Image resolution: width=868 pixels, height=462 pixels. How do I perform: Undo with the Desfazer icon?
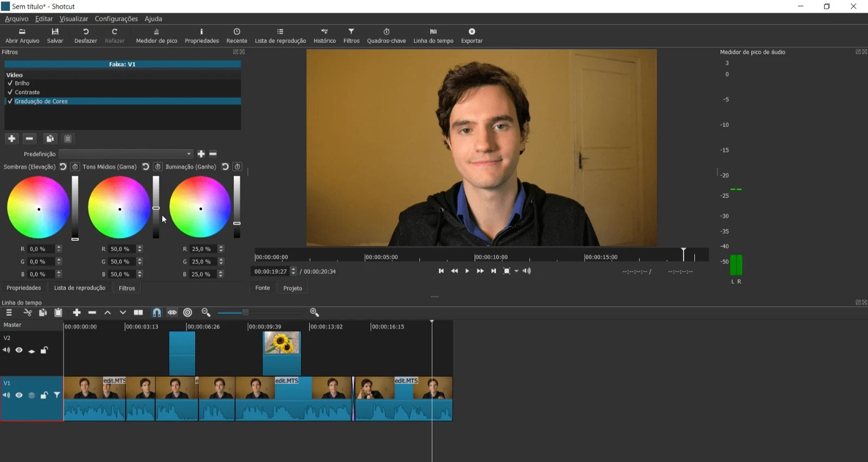pyautogui.click(x=86, y=36)
